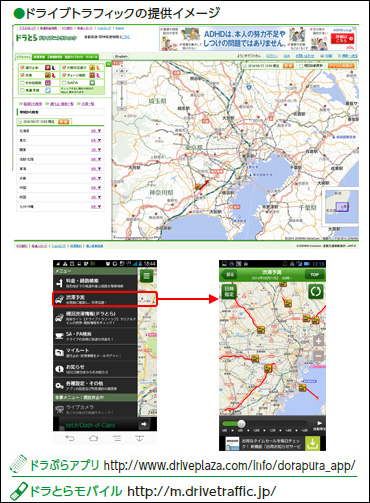The image size is (370, 503).
Task: Expand the 近畿 region row
Action: [60, 178]
